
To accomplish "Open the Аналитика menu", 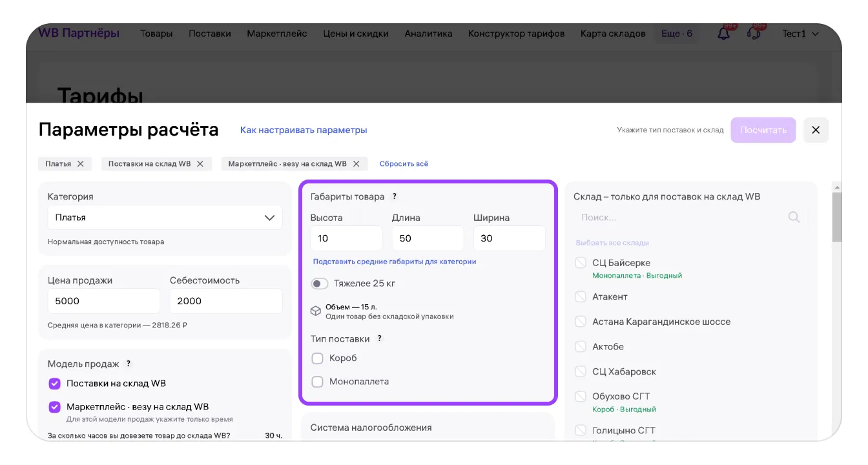I will pos(428,34).
